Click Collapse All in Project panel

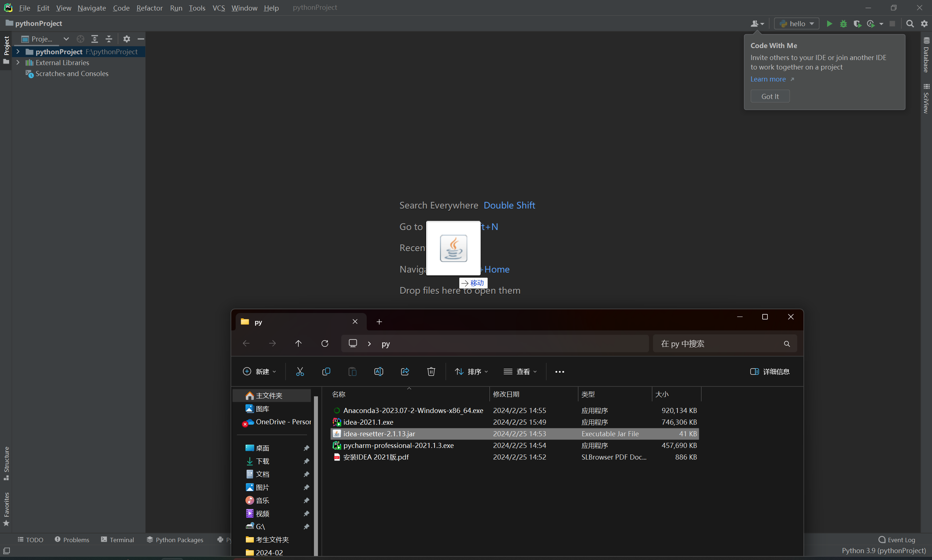pos(109,39)
